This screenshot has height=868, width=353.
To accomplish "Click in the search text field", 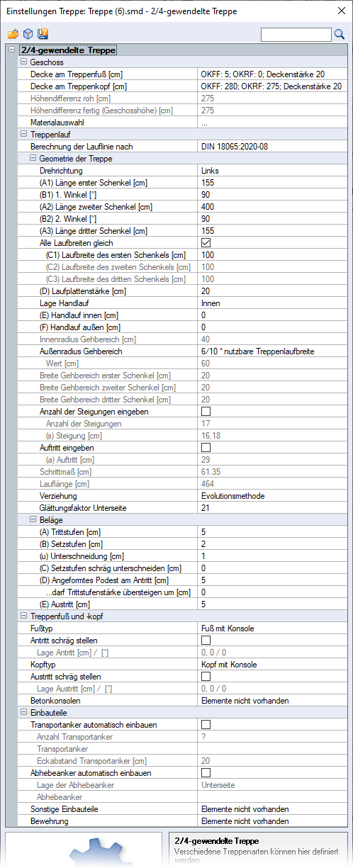I will point(296,34).
